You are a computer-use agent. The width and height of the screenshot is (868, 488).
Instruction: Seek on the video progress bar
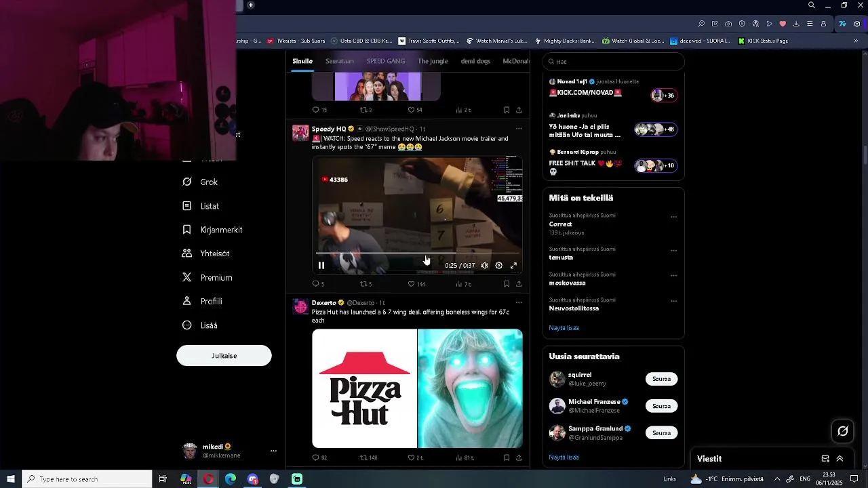(x=418, y=253)
